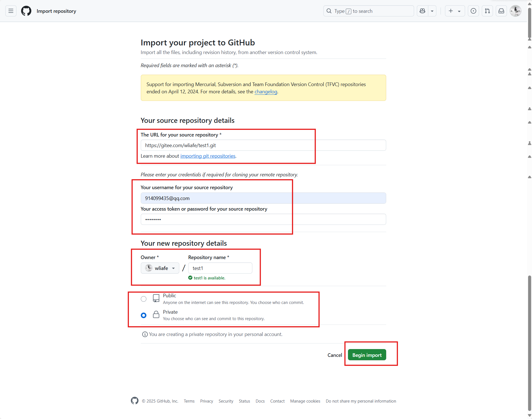This screenshot has height=419, width=532.
Task: Click the vertical page scrollbar
Action: (x=529, y=334)
